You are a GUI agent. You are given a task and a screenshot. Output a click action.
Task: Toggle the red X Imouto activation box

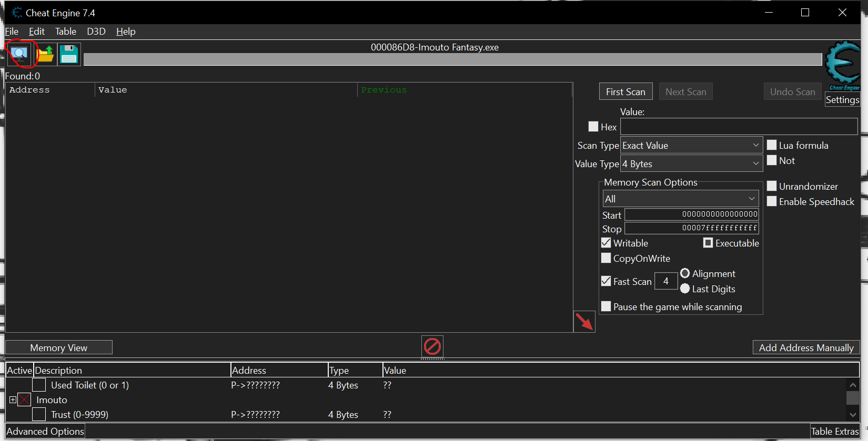tap(24, 400)
